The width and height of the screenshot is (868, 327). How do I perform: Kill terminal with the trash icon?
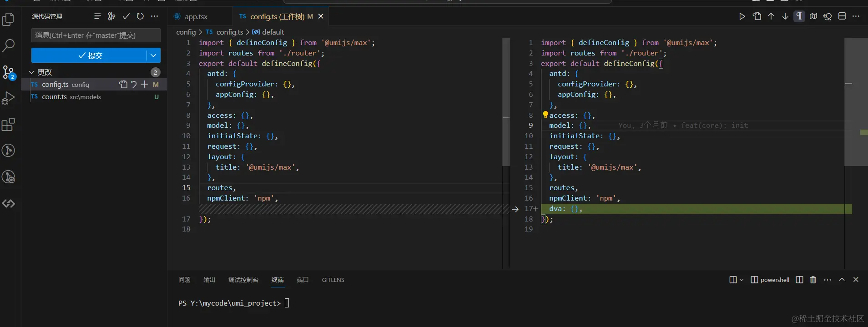tap(813, 280)
